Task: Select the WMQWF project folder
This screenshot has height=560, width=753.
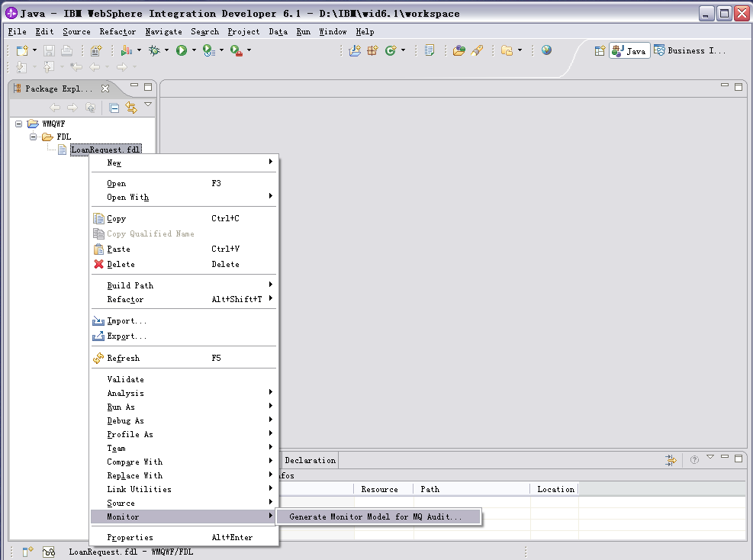Action: [53, 124]
